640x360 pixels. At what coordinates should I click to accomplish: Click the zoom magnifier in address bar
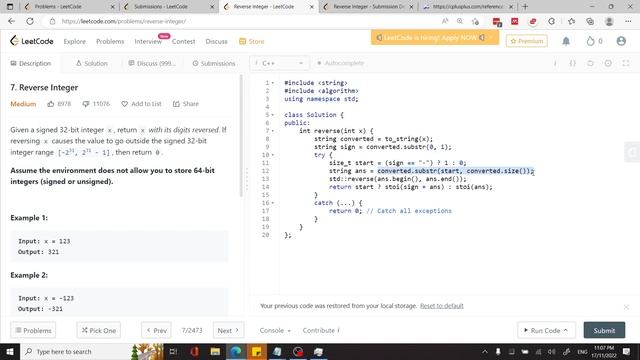[460, 21]
